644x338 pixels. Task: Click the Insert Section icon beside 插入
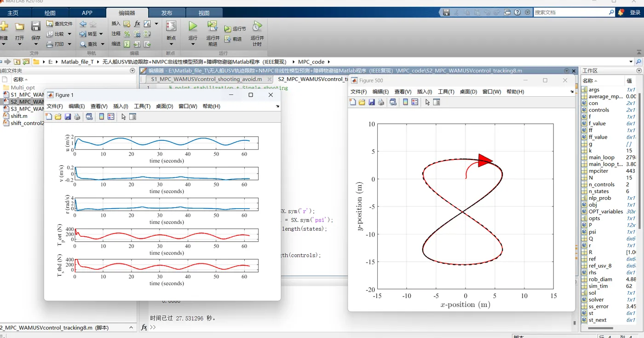(126, 23)
